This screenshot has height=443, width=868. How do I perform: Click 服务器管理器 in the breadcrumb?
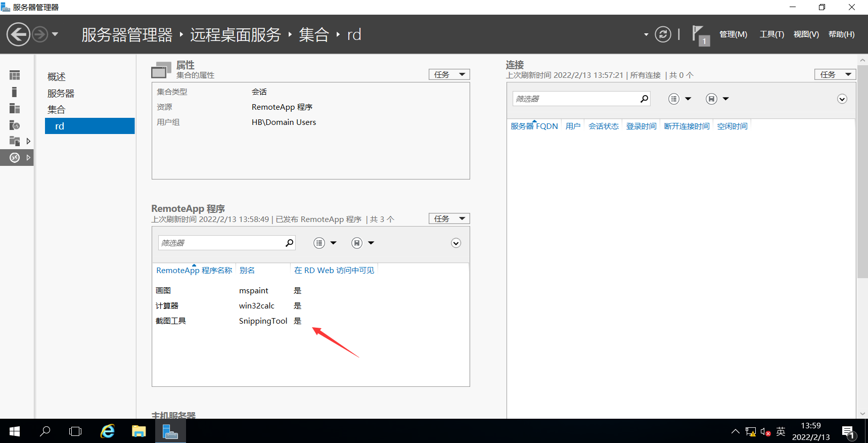[127, 34]
